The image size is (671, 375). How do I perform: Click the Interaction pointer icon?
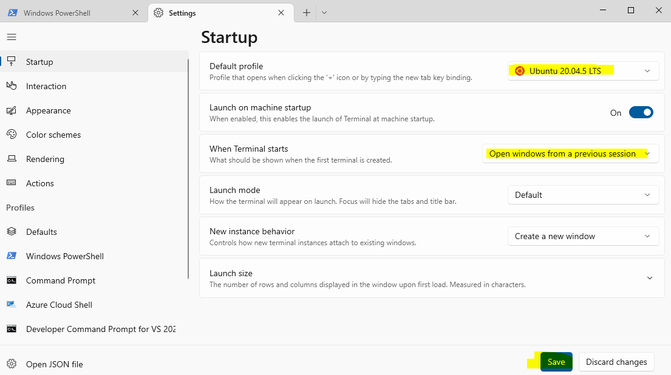click(x=12, y=86)
